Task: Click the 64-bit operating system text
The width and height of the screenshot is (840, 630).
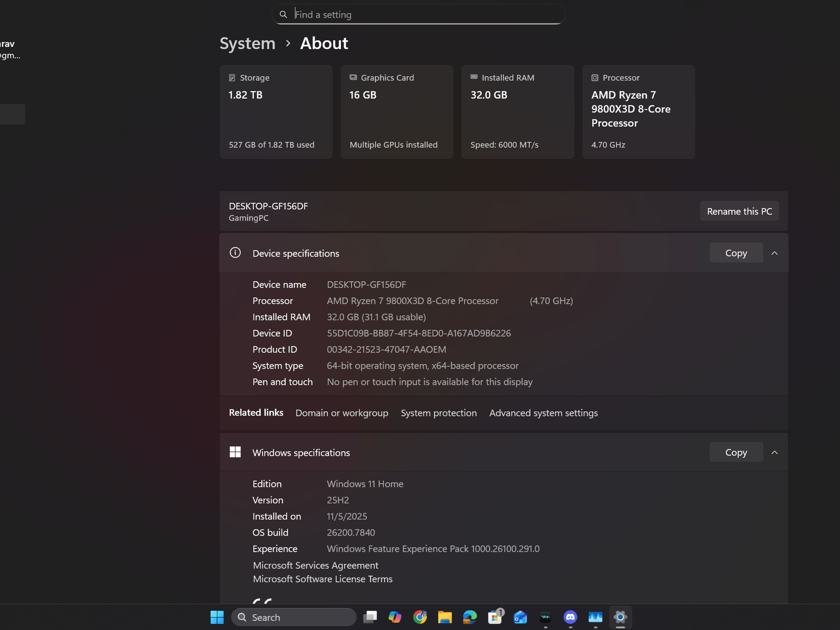Action: click(x=422, y=366)
